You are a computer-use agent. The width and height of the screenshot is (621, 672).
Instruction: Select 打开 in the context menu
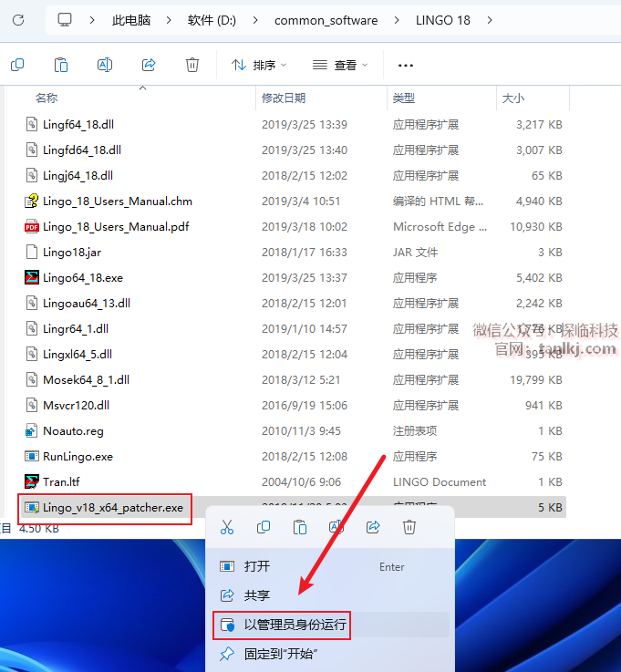pyautogui.click(x=330, y=566)
